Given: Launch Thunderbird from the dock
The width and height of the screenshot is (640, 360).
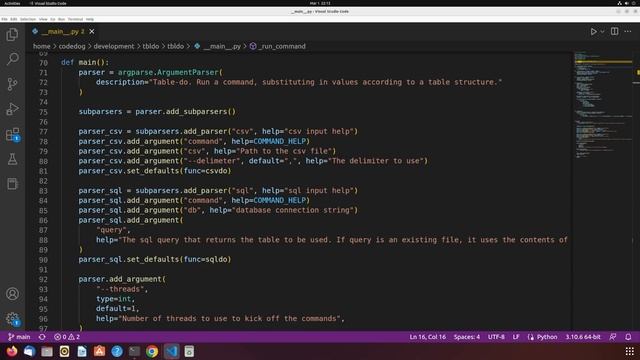Looking at the screenshot, I should [x=29, y=351].
